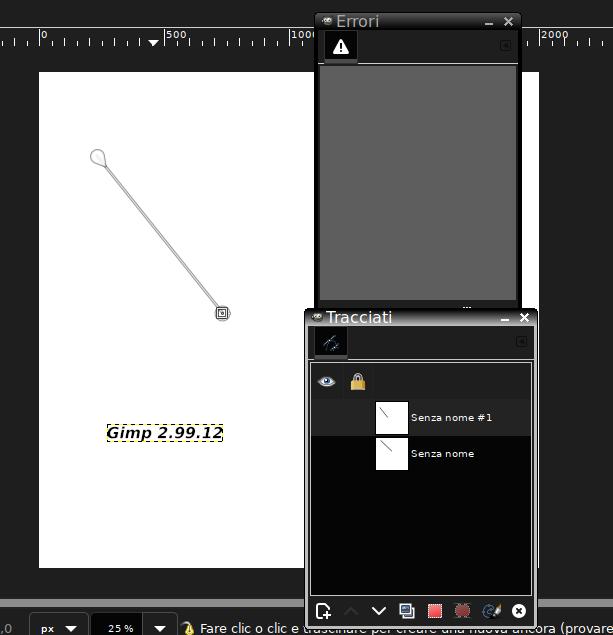The image size is (613, 635).
Task: Duplicate the selected path
Action: coord(407,611)
